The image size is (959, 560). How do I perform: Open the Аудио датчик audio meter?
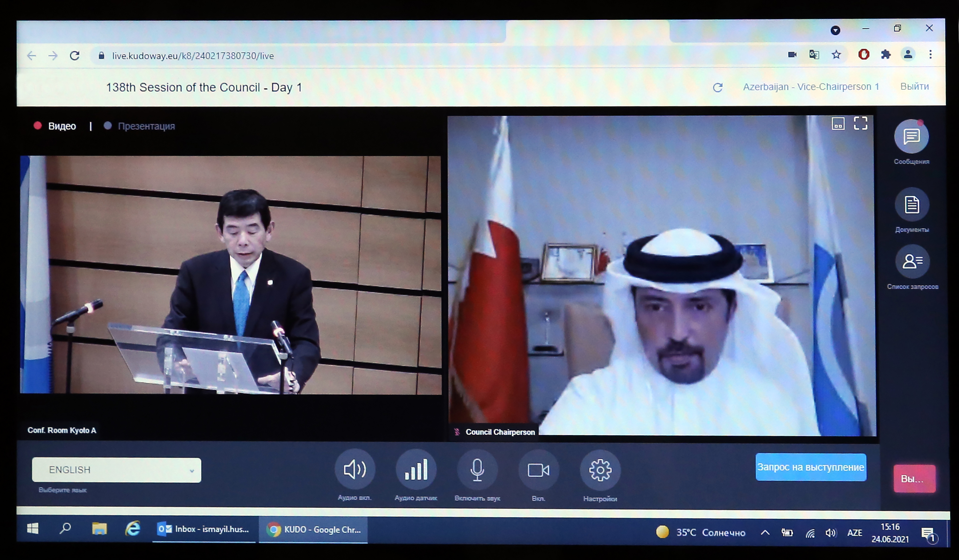click(416, 470)
